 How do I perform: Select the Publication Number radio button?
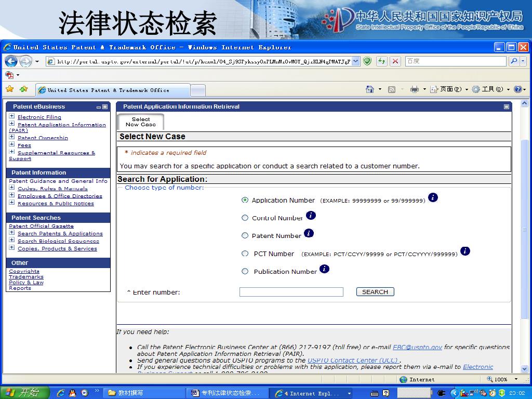pyautogui.click(x=245, y=271)
